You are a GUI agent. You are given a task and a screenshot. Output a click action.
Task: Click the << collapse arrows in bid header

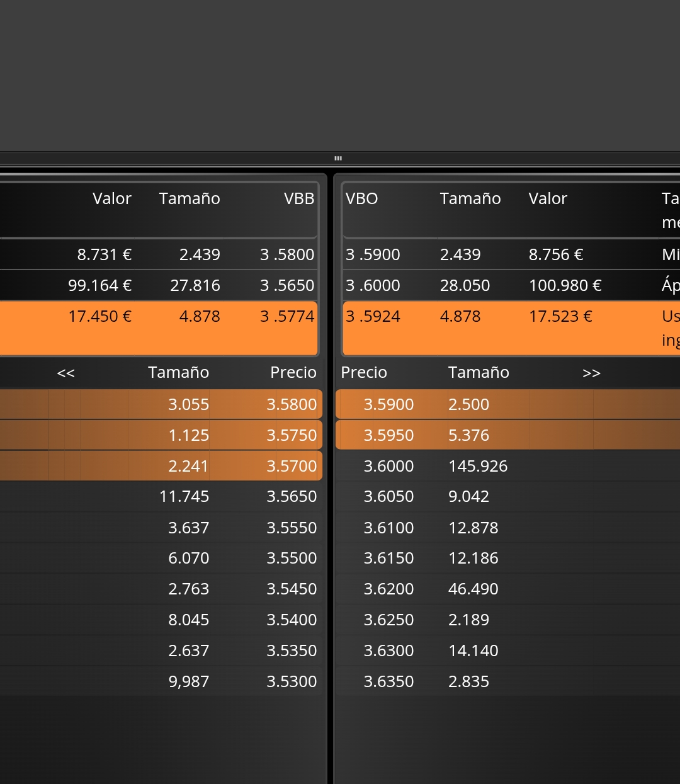pos(65,373)
